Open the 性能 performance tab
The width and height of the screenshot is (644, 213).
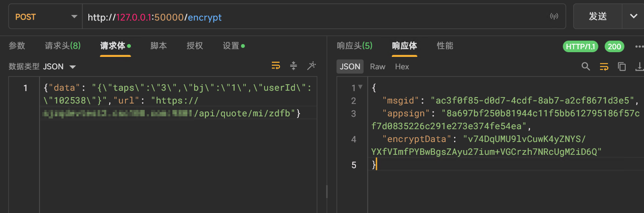click(445, 46)
